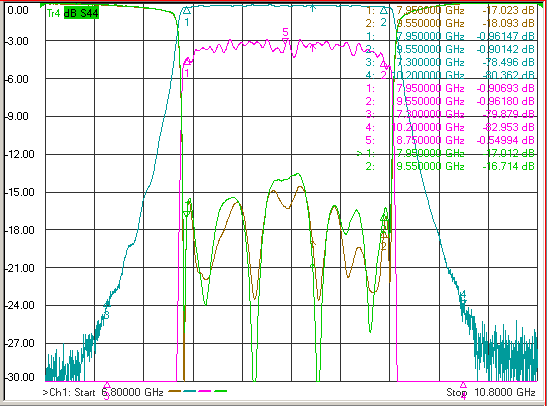Click the green trace legend line
Screen dimensions: 547x406
point(220,391)
